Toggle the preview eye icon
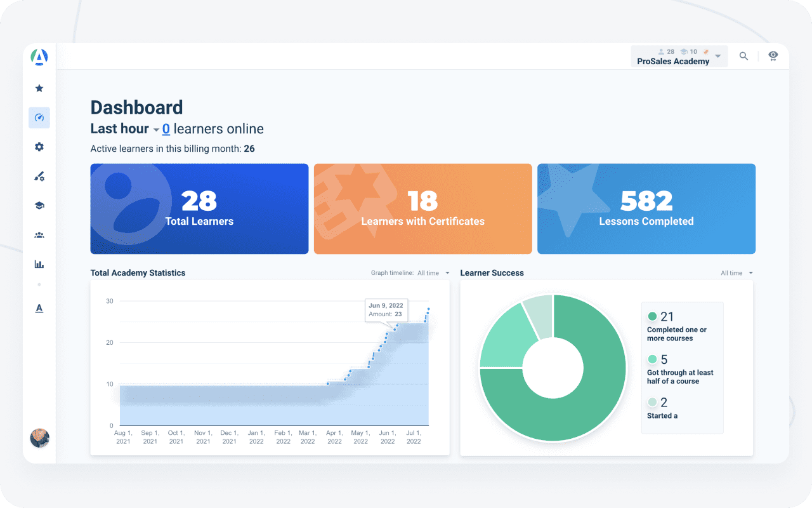This screenshot has width=812, height=508. 773,56
